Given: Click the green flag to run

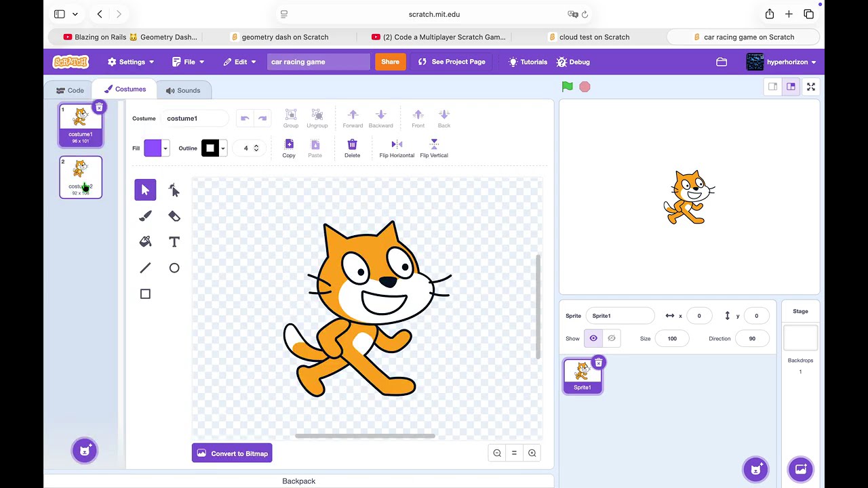Looking at the screenshot, I should (x=568, y=87).
